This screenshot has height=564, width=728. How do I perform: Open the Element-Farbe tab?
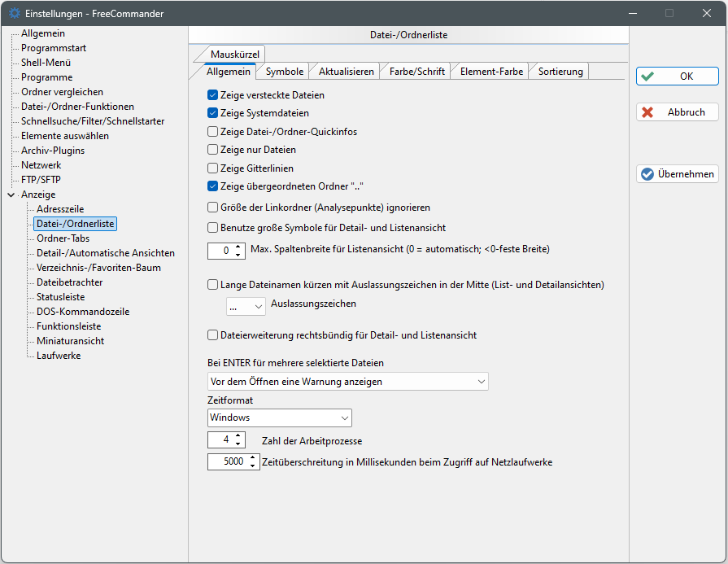click(491, 72)
